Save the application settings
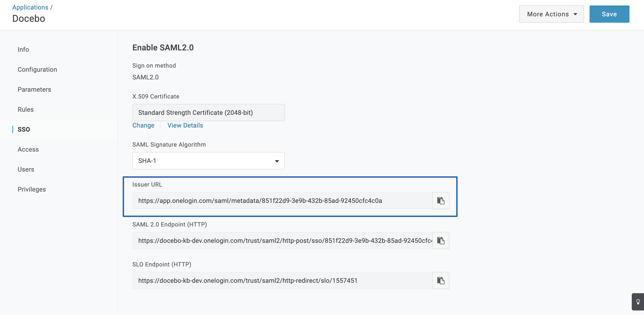644x315 pixels. [609, 14]
